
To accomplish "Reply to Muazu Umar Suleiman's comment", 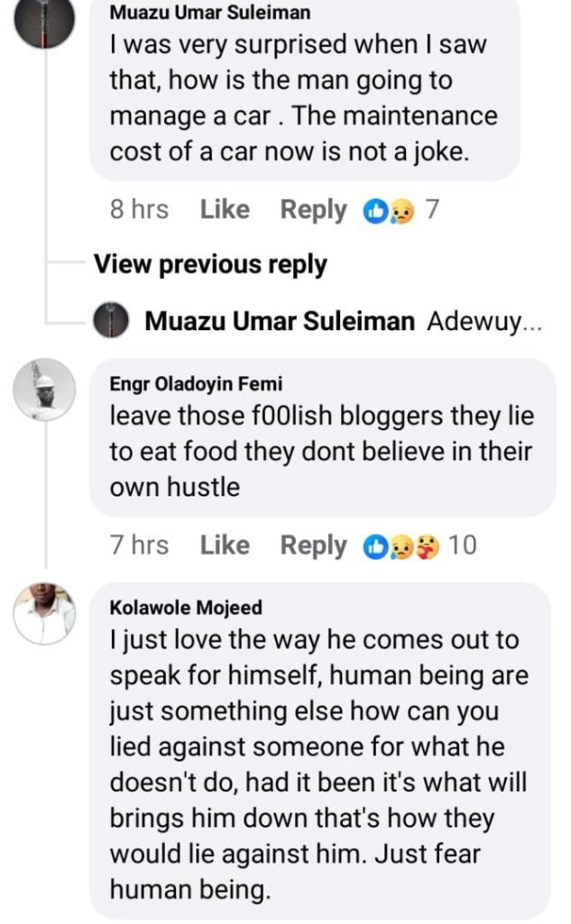I will click(313, 209).
